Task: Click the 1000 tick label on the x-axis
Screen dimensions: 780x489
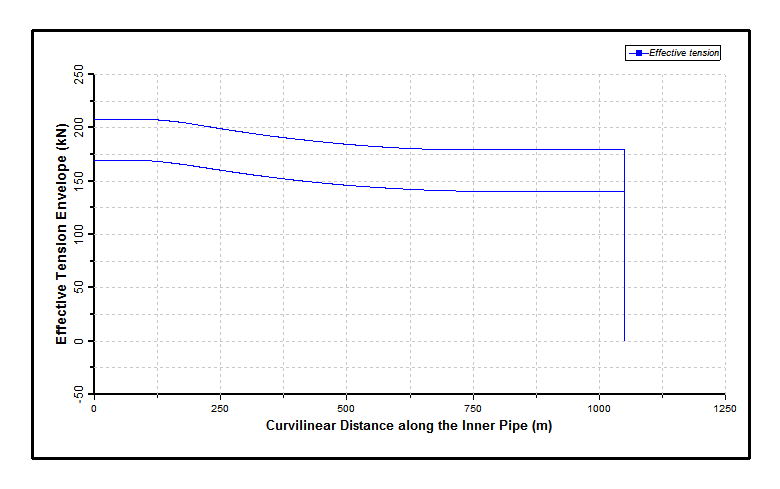Action: tap(599, 408)
